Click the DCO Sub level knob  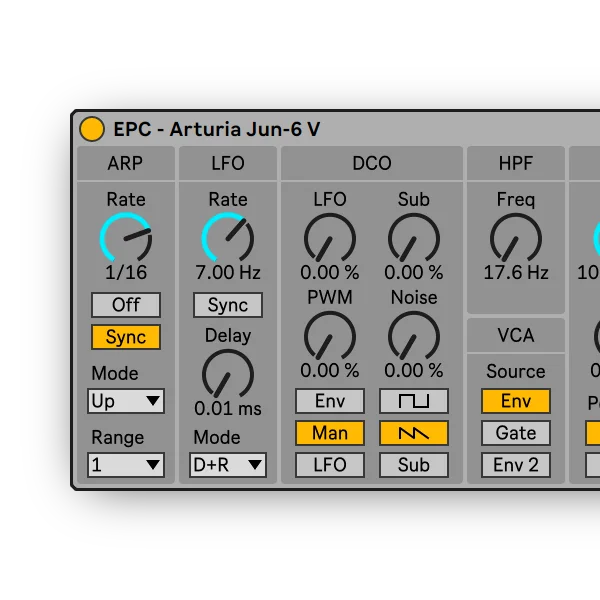coord(414,238)
